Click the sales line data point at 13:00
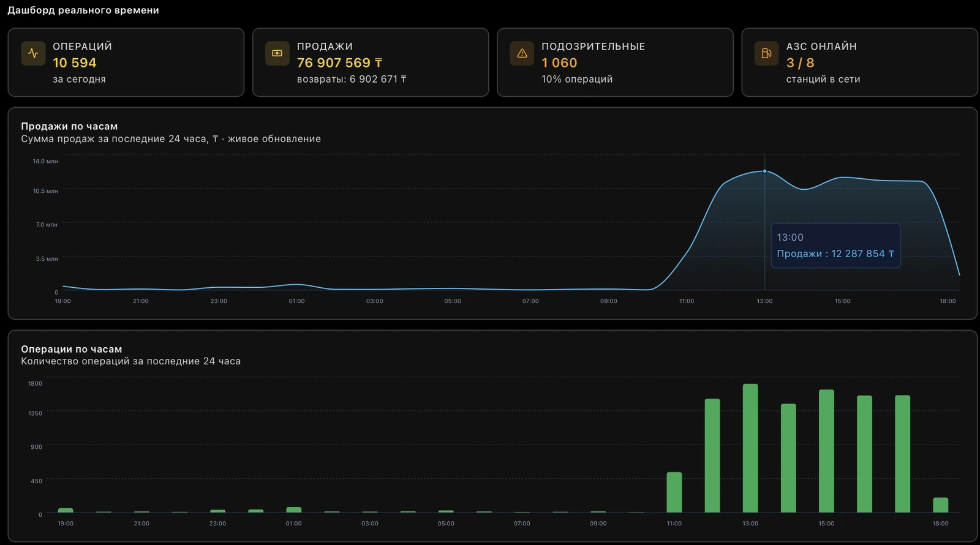 764,171
